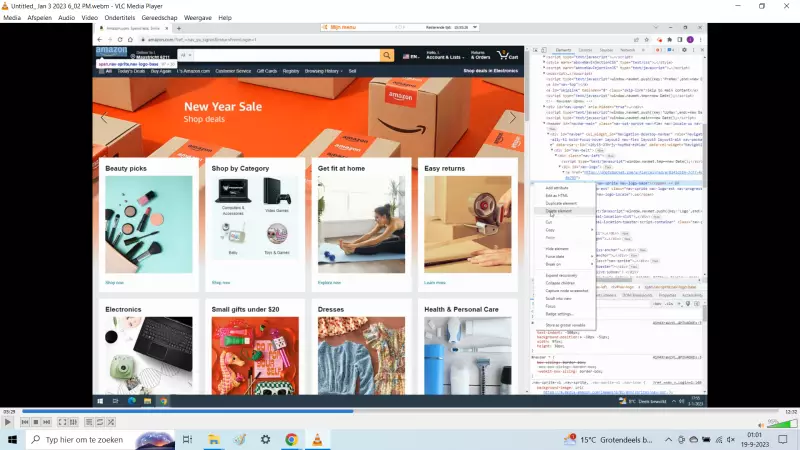Adjust the VLC volume slider

point(782,423)
